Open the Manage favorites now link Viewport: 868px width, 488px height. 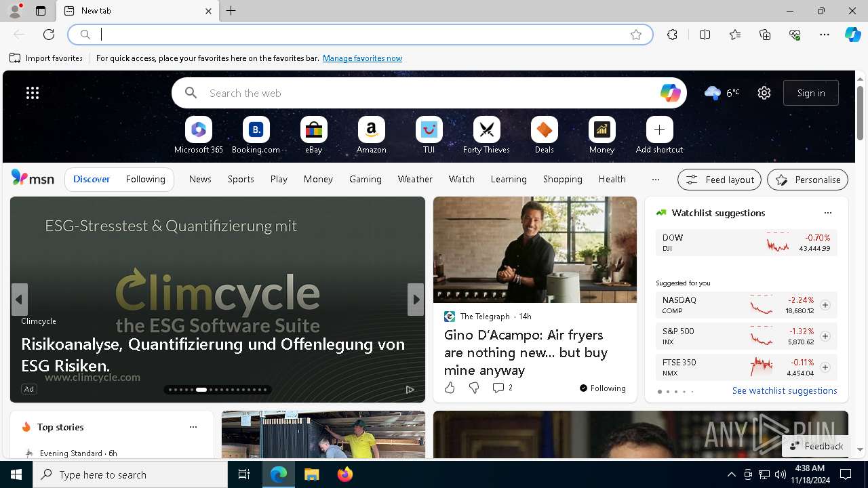click(362, 58)
